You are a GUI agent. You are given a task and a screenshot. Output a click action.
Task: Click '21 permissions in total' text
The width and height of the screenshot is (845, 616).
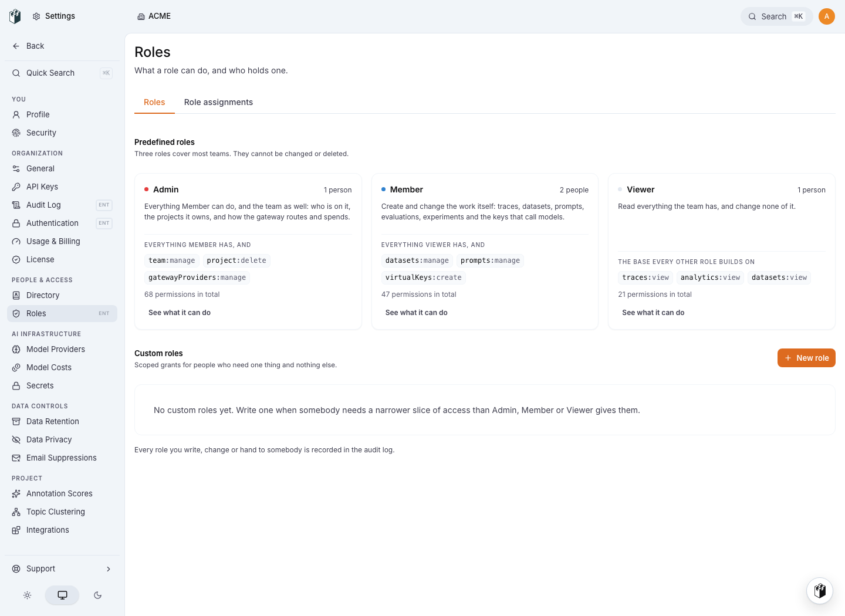coord(655,295)
